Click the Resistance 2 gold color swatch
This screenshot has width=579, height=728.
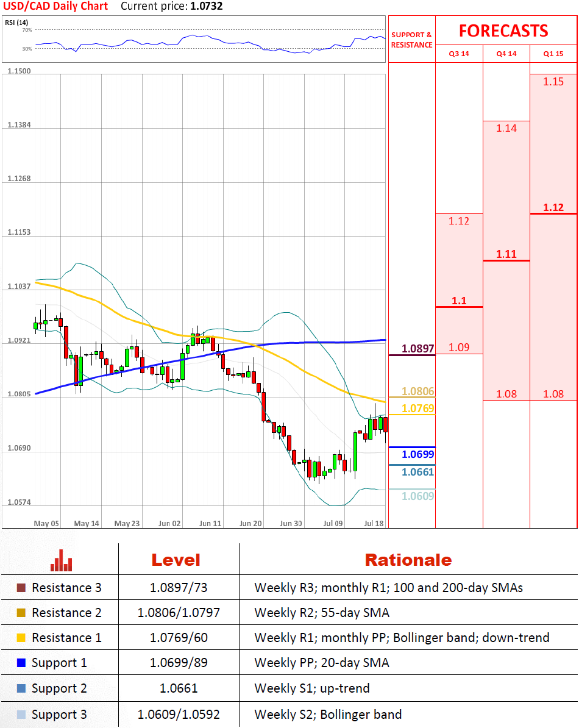tap(21, 613)
